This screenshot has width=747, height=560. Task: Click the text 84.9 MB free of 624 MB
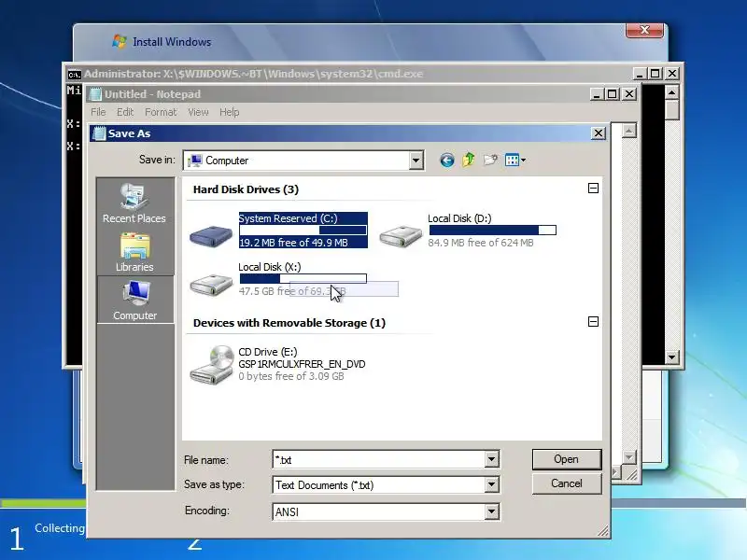click(x=481, y=243)
